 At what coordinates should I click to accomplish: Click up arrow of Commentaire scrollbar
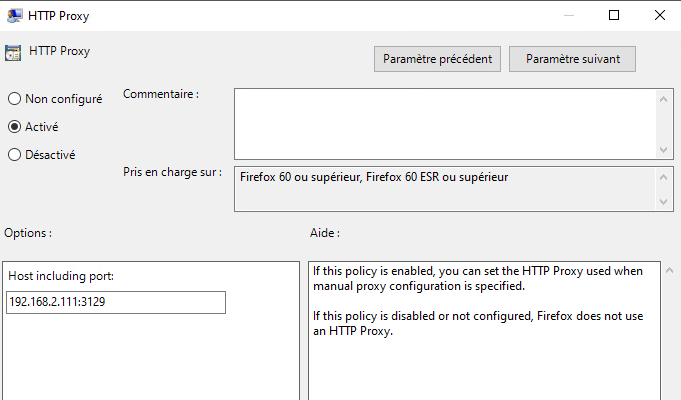click(663, 99)
